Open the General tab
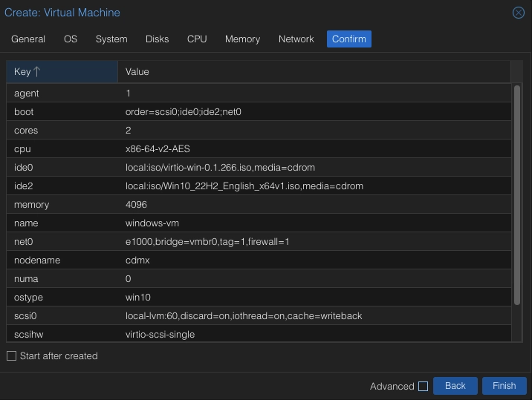 pyautogui.click(x=28, y=39)
